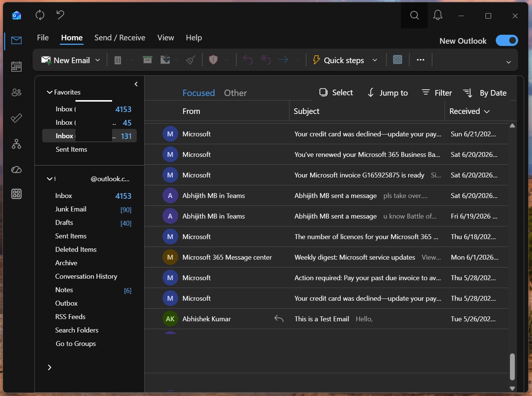This screenshot has width=532, height=396.
Task: Open the notifications bell
Action: tap(438, 15)
